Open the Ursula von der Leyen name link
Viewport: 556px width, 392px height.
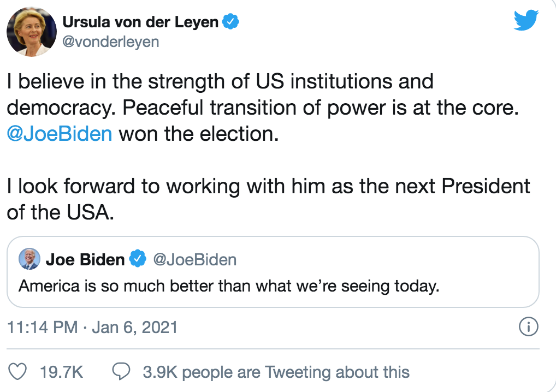[140, 22]
